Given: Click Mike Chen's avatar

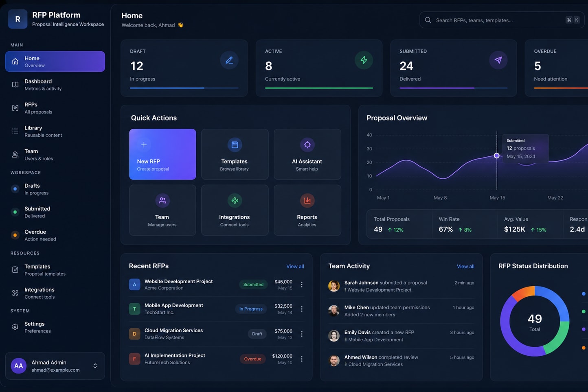Looking at the screenshot, I should tap(334, 311).
